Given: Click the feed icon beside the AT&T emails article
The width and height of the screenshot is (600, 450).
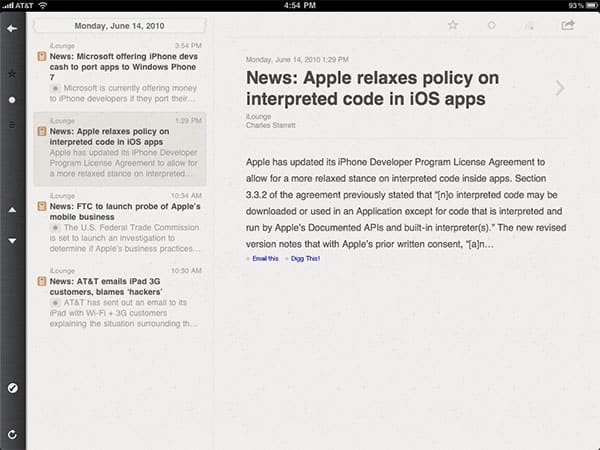Looking at the screenshot, I should tap(42, 281).
